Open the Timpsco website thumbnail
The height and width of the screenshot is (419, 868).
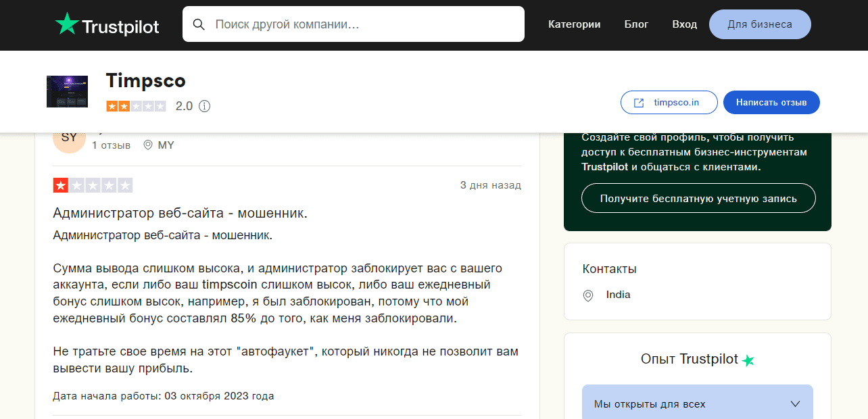click(67, 91)
